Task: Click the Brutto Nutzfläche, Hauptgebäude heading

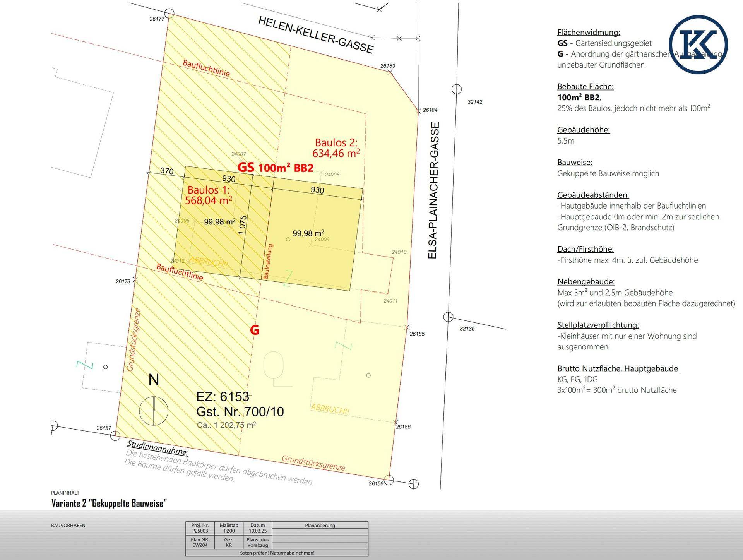Action: [x=617, y=368]
